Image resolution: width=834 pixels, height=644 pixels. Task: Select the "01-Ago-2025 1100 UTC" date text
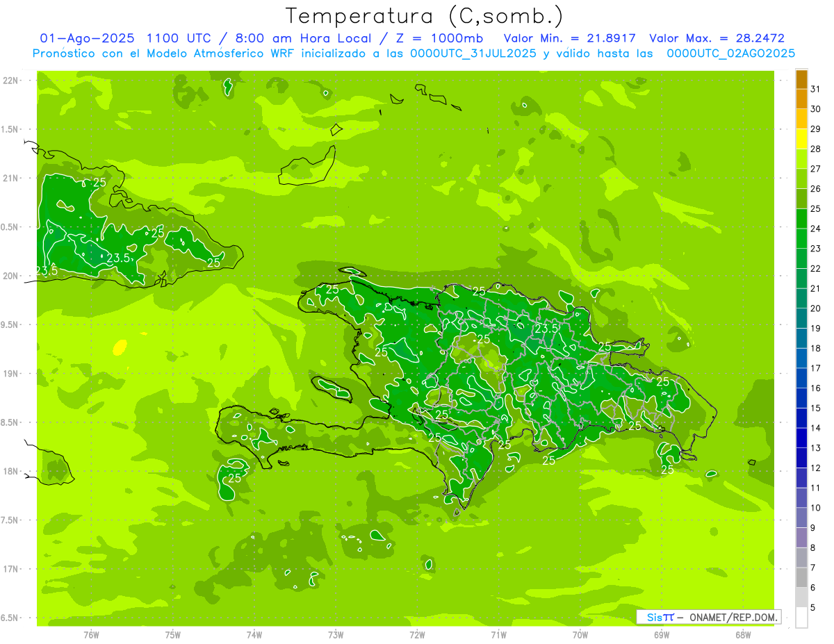coord(126,39)
